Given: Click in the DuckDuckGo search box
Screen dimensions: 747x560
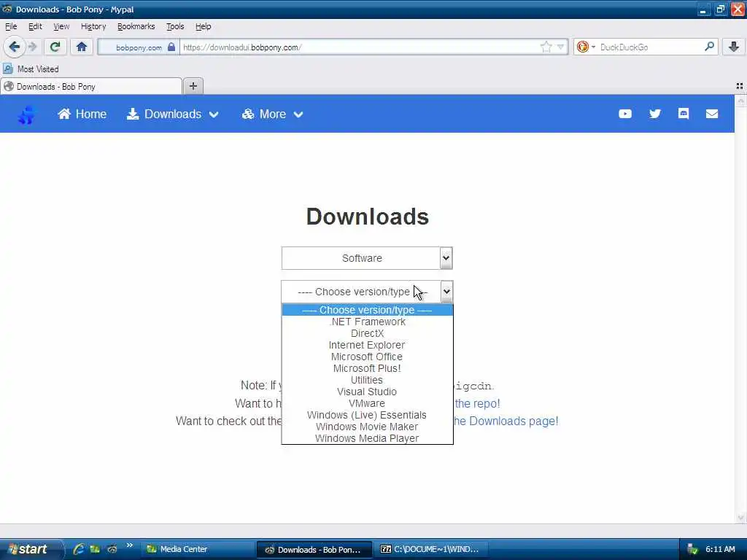Looking at the screenshot, I should point(650,47).
